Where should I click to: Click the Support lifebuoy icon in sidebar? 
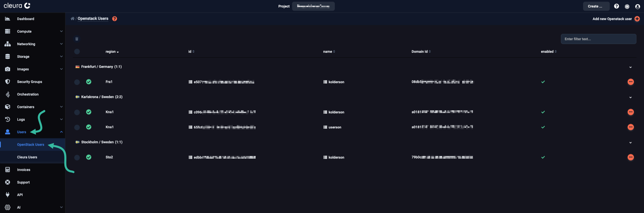tap(7, 182)
